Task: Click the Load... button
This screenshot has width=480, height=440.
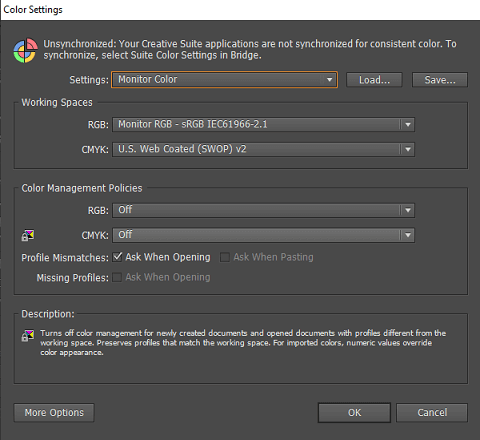Action: point(374,80)
